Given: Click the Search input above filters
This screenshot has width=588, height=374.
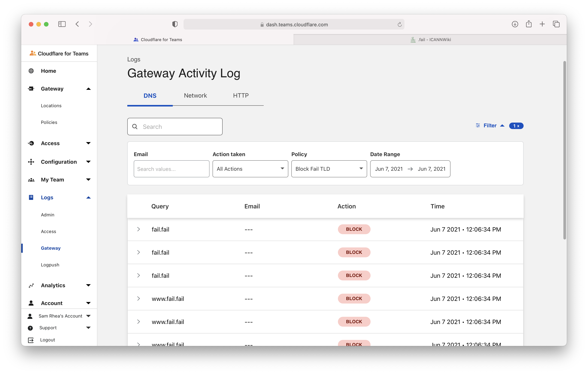Looking at the screenshot, I should (x=175, y=127).
